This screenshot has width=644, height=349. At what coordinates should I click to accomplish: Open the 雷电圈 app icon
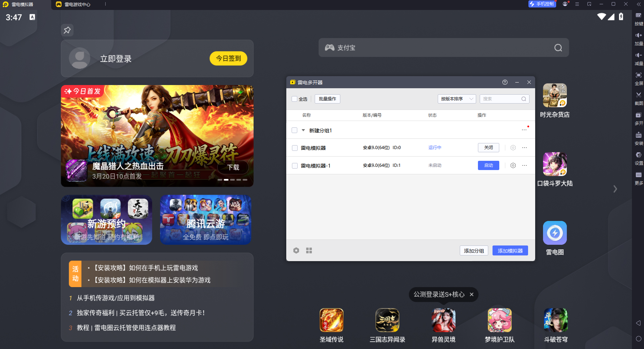click(555, 233)
